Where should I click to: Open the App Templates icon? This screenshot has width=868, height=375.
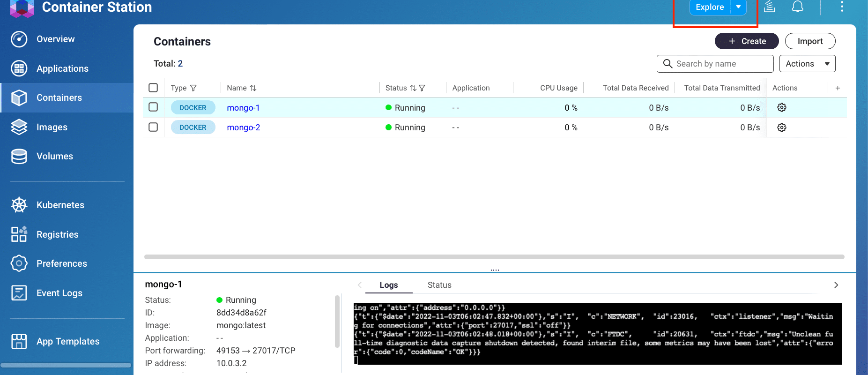point(19,341)
